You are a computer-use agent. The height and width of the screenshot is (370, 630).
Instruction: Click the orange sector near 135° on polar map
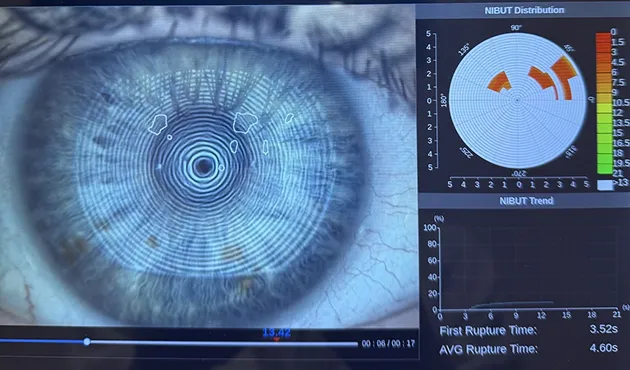click(499, 82)
